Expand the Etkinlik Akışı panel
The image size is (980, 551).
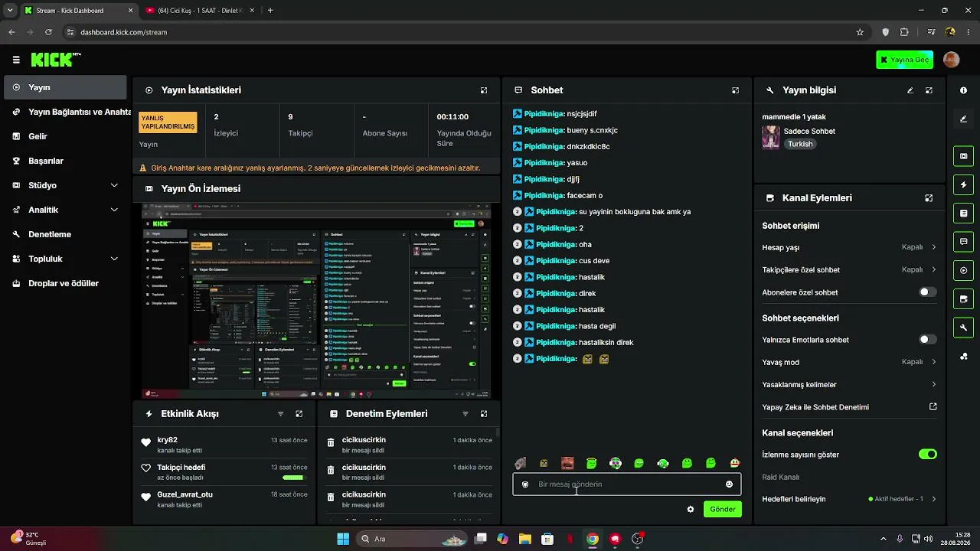pos(299,414)
